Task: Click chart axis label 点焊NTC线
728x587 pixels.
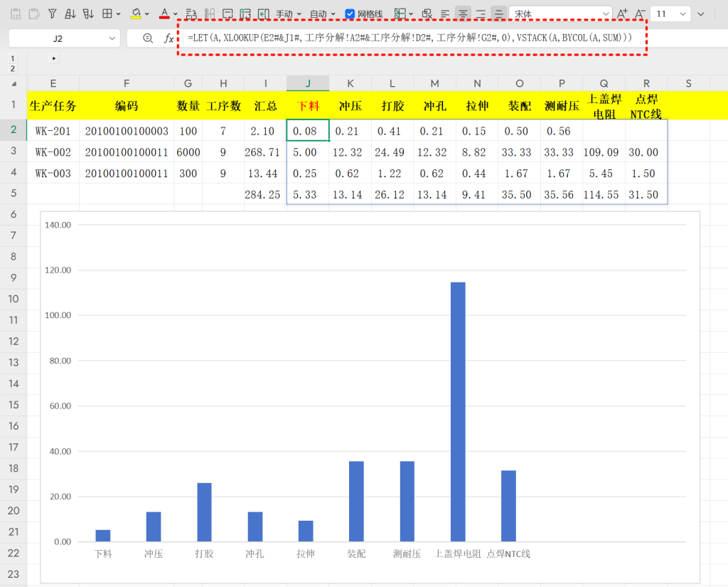Action: 508,554
